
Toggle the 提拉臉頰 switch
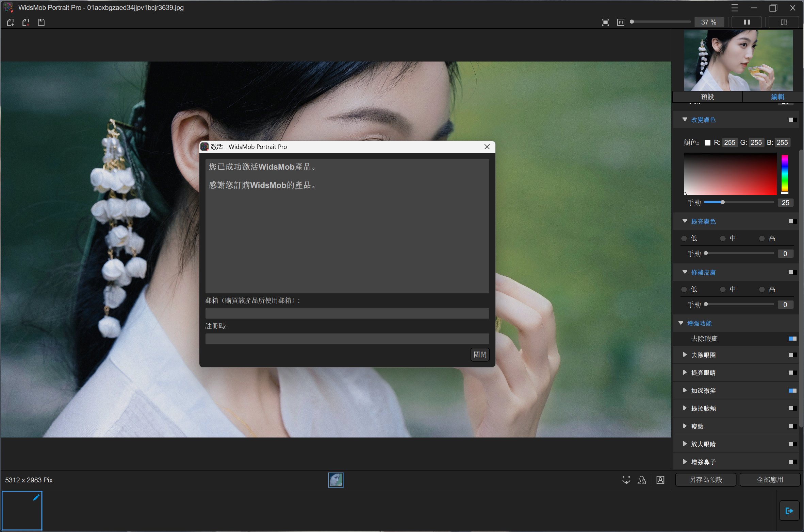(x=793, y=408)
